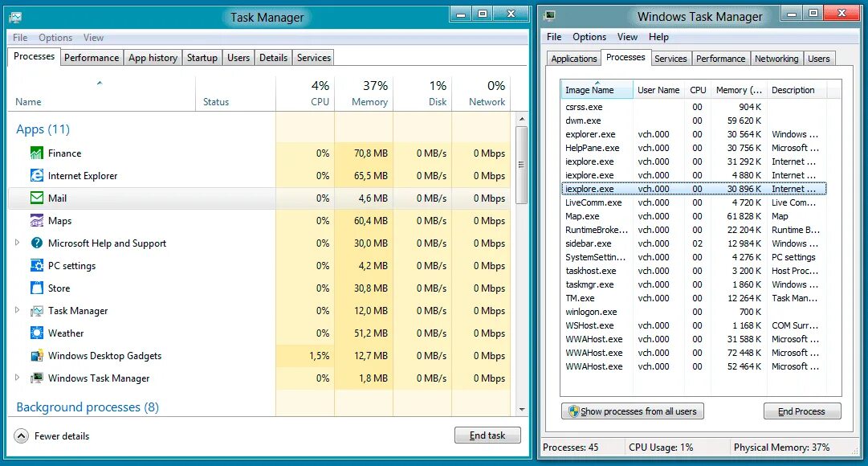Expand the Microsoft Help and Support row

(17, 242)
